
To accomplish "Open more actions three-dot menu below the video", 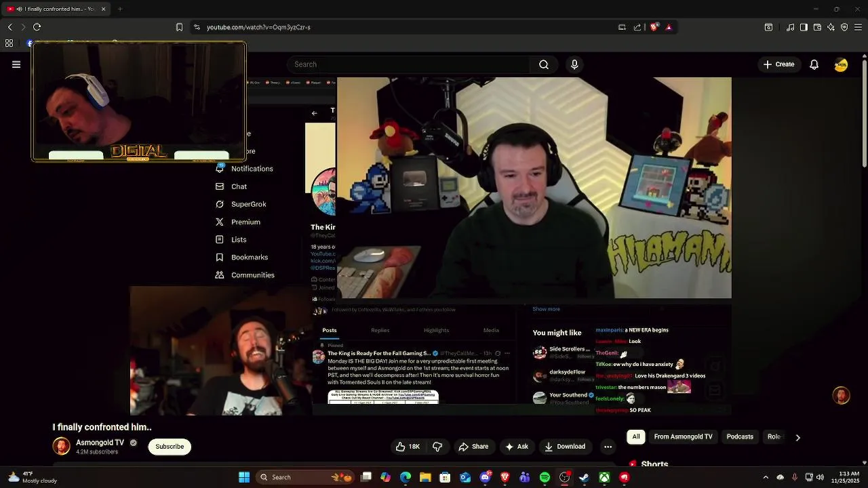I will [608, 447].
